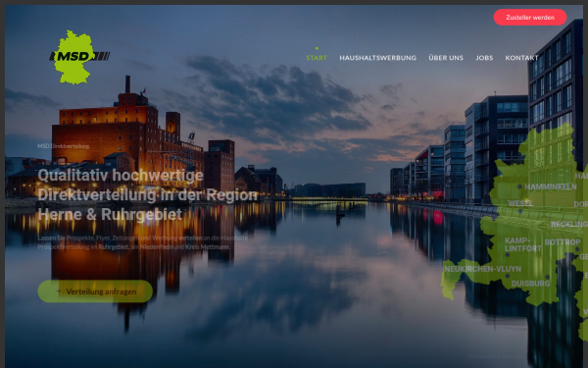Open the START menu item
The image size is (588, 368).
click(317, 58)
